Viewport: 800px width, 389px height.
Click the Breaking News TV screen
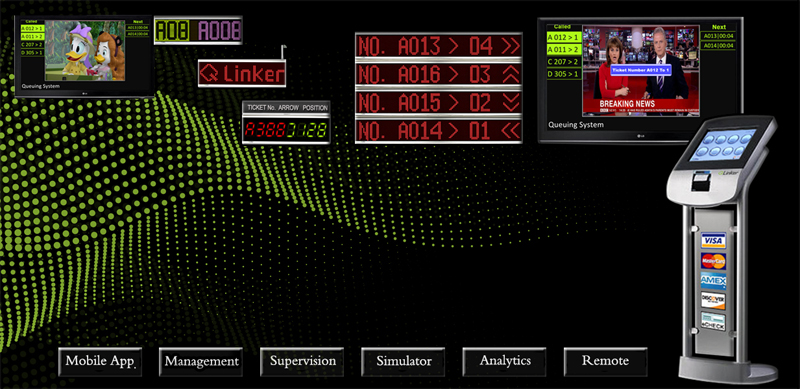pyautogui.click(x=641, y=70)
